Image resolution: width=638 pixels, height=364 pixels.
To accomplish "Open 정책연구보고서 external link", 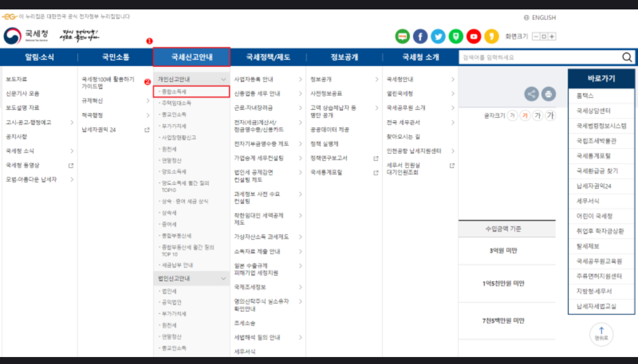I will (x=329, y=158).
